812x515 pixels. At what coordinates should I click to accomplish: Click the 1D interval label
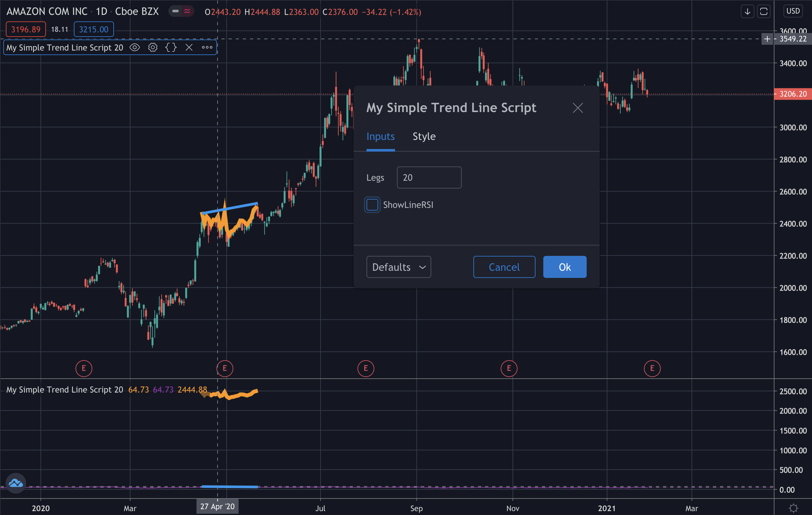pos(102,11)
